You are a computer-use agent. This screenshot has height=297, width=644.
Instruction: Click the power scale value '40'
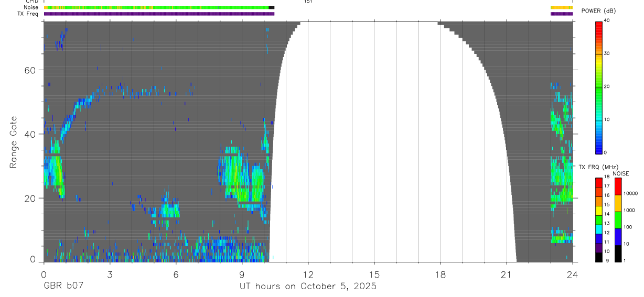point(607,20)
